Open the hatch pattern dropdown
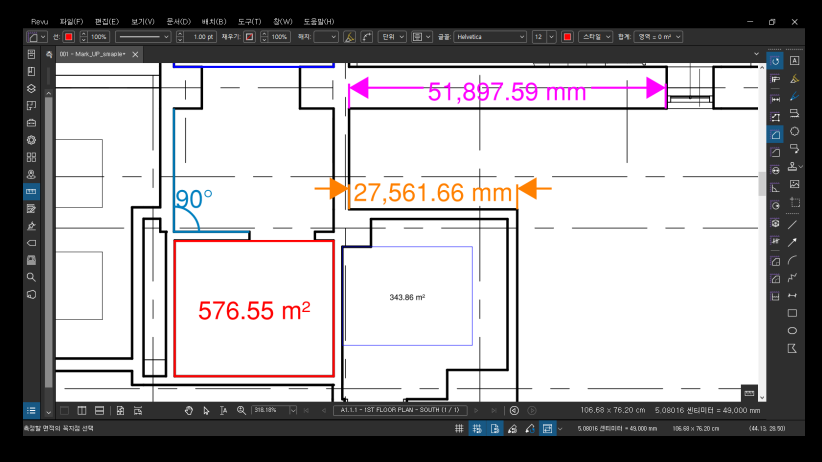 pos(326,37)
